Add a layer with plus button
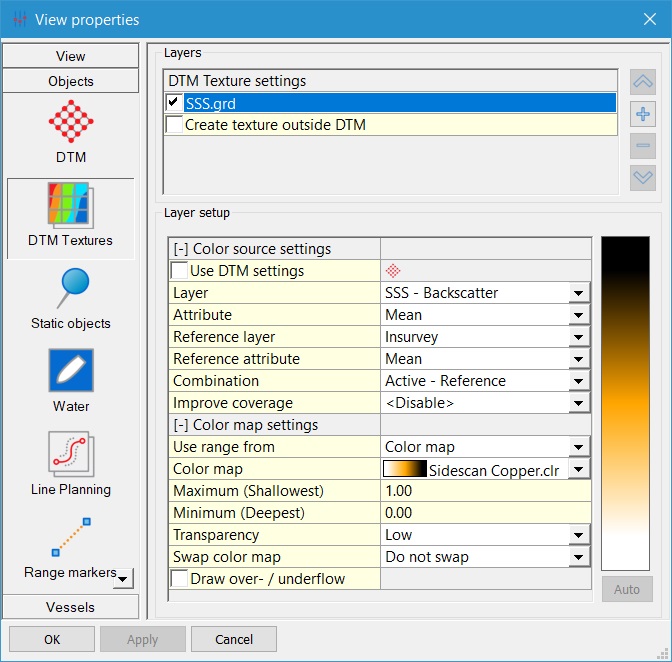The height and width of the screenshot is (662, 672). pyautogui.click(x=643, y=114)
